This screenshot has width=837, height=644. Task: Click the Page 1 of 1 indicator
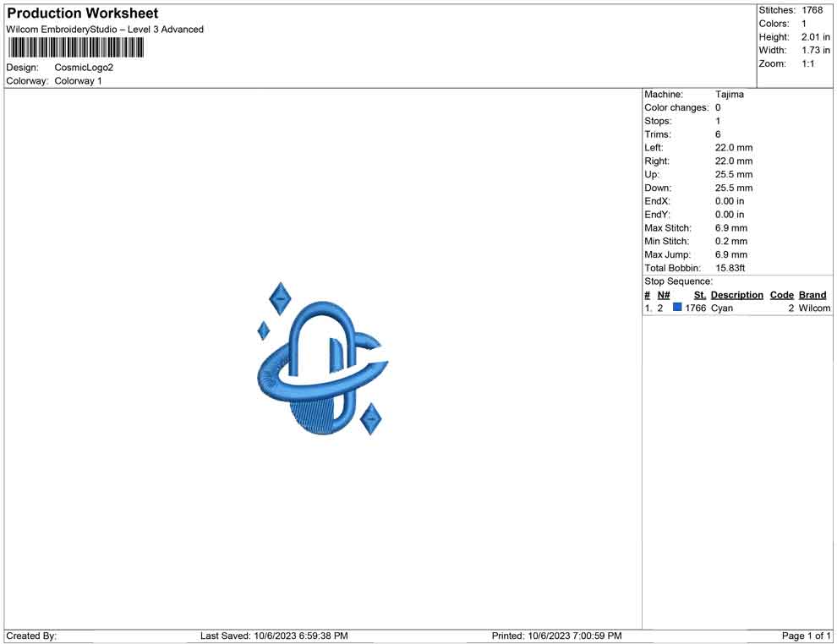coord(806,636)
